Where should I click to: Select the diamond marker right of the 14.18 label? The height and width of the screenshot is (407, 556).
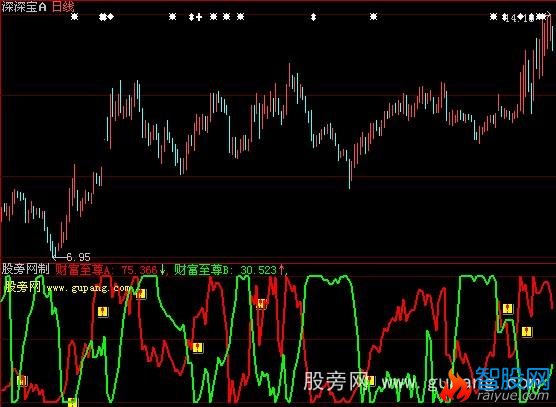click(x=520, y=16)
